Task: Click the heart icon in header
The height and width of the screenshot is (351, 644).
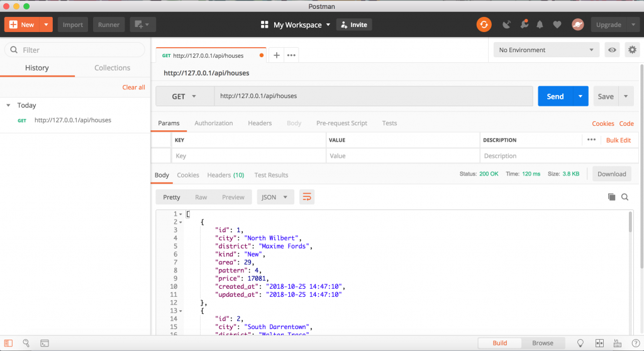Action: 557,25
